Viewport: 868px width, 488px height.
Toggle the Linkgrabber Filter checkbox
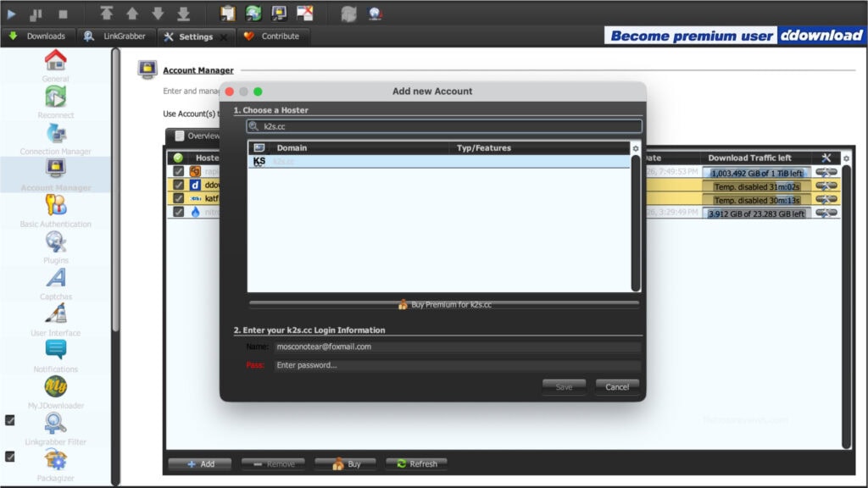pyautogui.click(x=10, y=420)
